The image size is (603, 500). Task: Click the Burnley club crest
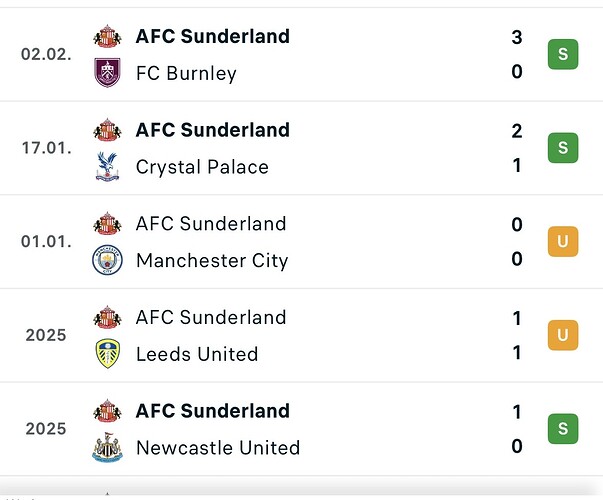[107, 73]
